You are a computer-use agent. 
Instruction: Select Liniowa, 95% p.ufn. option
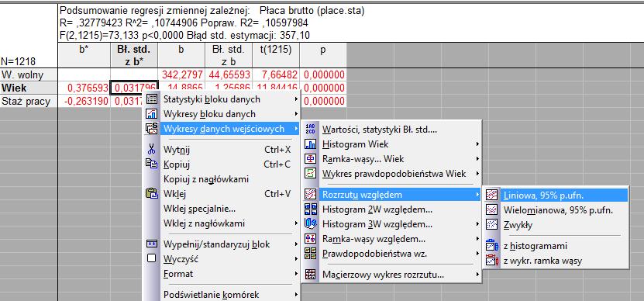(556, 195)
